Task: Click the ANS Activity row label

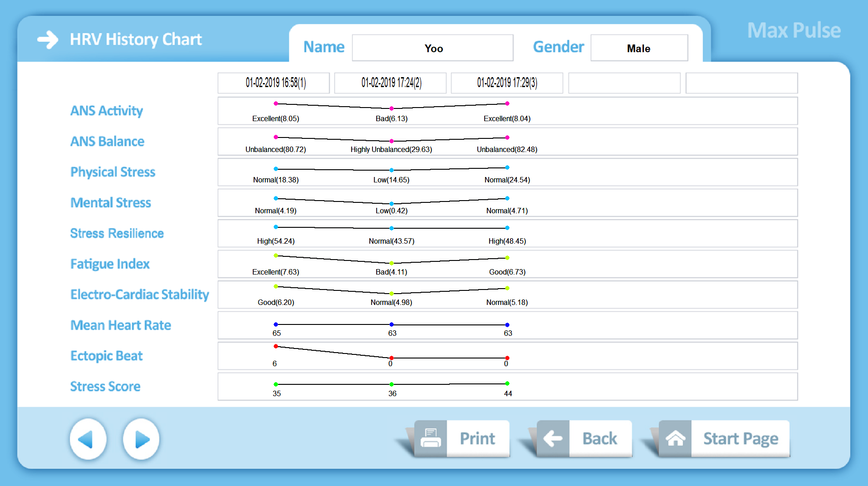Action: click(x=107, y=111)
